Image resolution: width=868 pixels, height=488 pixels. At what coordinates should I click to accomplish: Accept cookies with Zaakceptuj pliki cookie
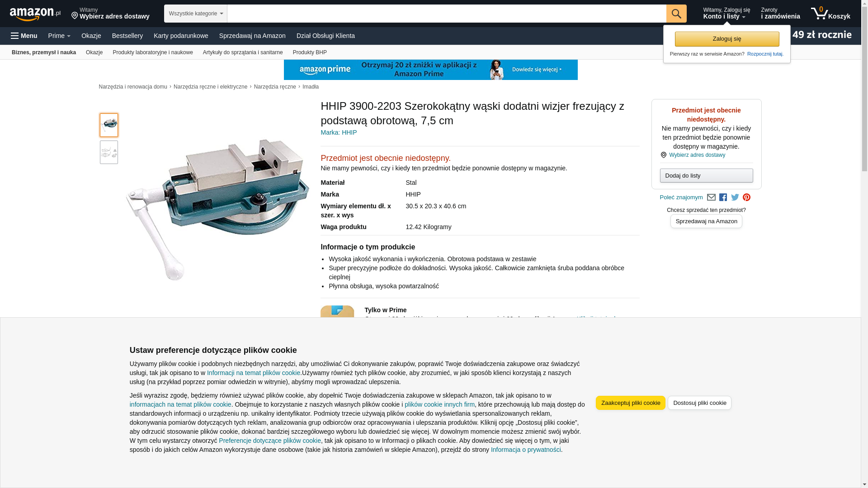tap(631, 403)
